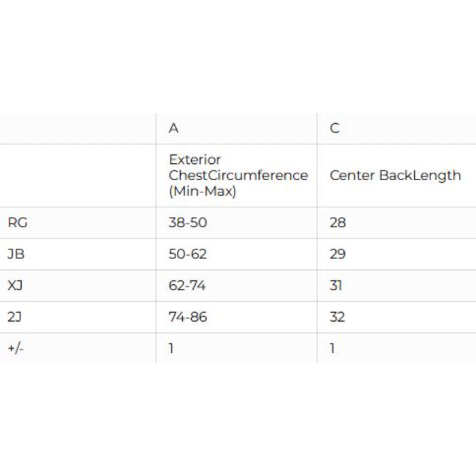Screen dimensions: 476x476
Task: Select the 50-62 chest measurement cell
Action: coord(188,254)
